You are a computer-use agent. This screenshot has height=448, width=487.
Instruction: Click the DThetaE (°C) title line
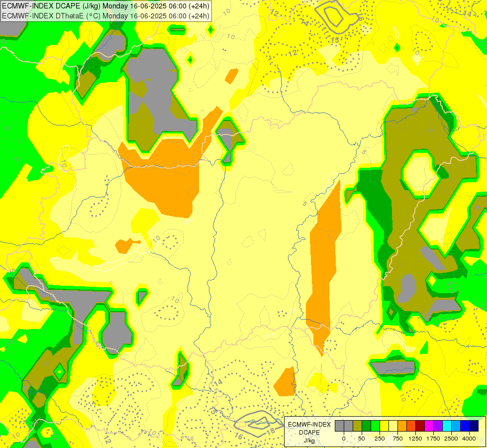tap(106, 16)
